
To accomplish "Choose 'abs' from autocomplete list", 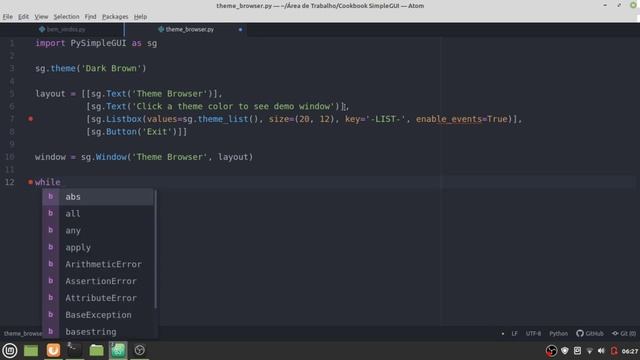I will coord(98,197).
